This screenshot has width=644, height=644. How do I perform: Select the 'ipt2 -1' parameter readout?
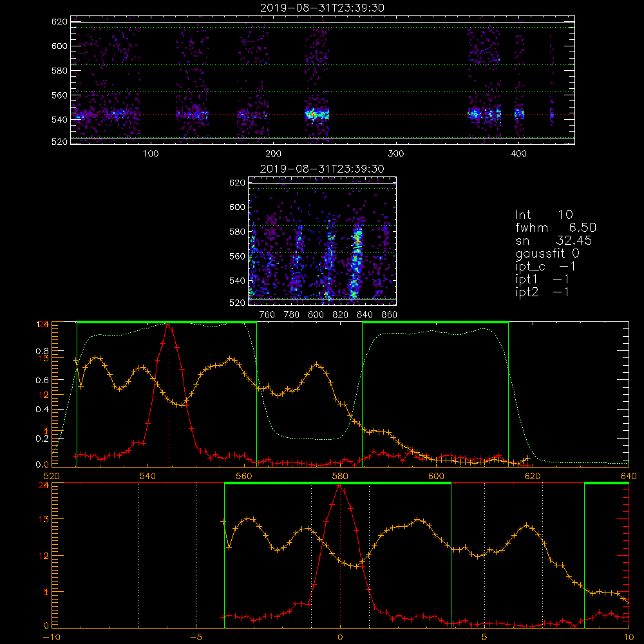pos(542,292)
